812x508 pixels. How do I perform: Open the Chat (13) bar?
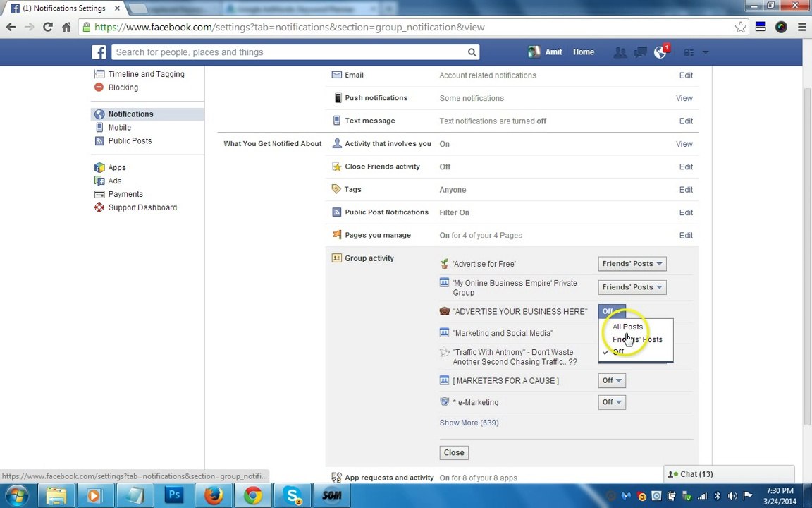(729, 474)
